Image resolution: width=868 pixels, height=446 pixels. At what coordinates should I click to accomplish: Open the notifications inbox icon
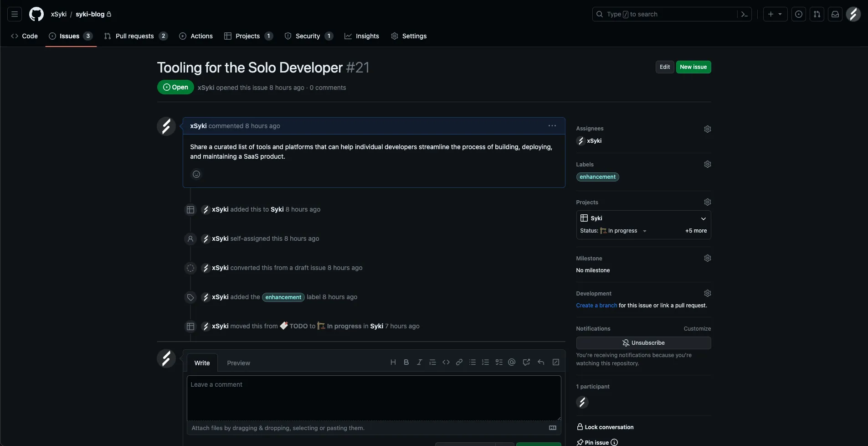pyautogui.click(x=835, y=14)
